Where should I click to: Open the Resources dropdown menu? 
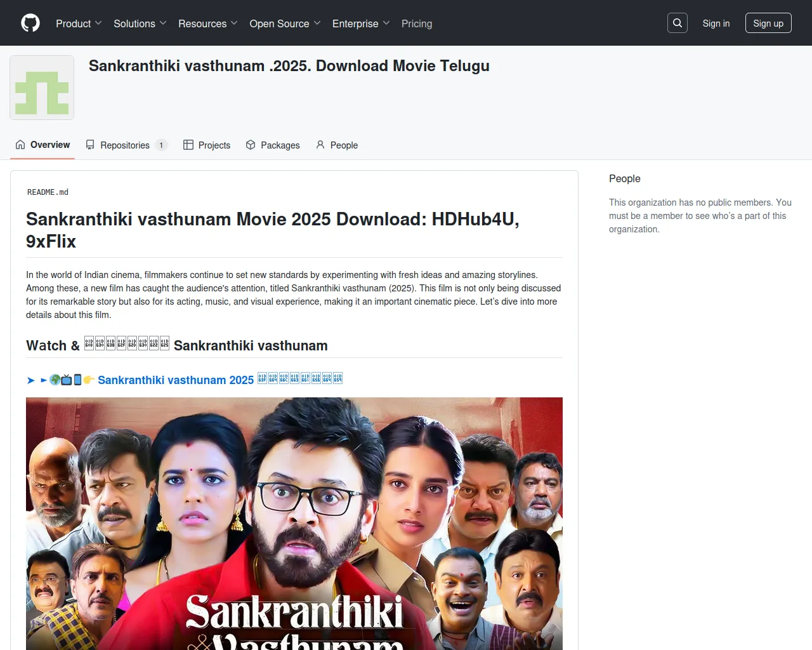pos(207,23)
